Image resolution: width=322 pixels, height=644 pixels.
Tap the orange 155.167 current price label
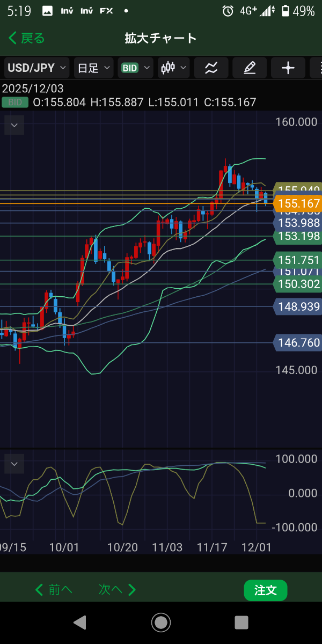[297, 204]
